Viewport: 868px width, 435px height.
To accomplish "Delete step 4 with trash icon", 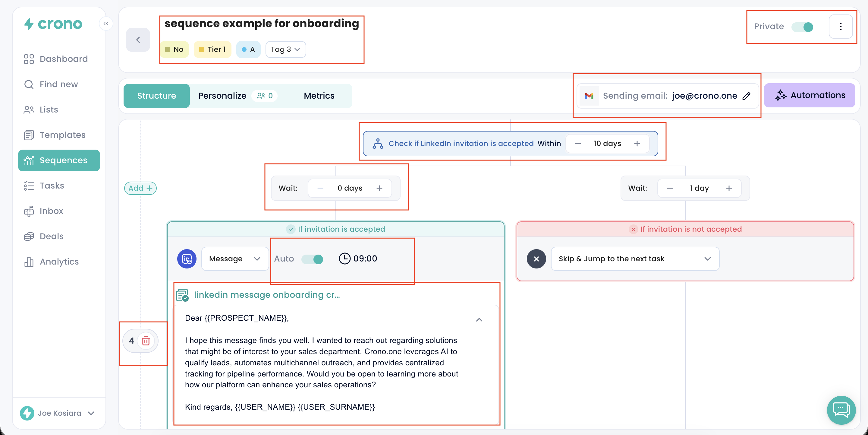I will click(146, 341).
